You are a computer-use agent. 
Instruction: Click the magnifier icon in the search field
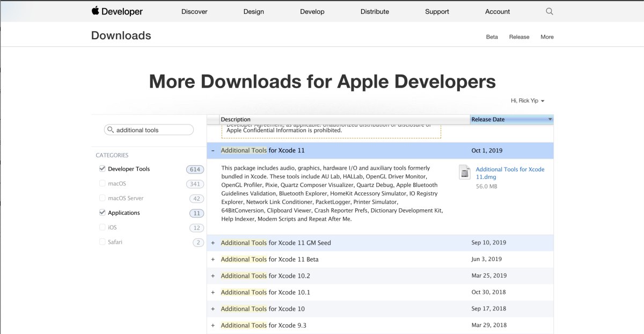coord(111,130)
